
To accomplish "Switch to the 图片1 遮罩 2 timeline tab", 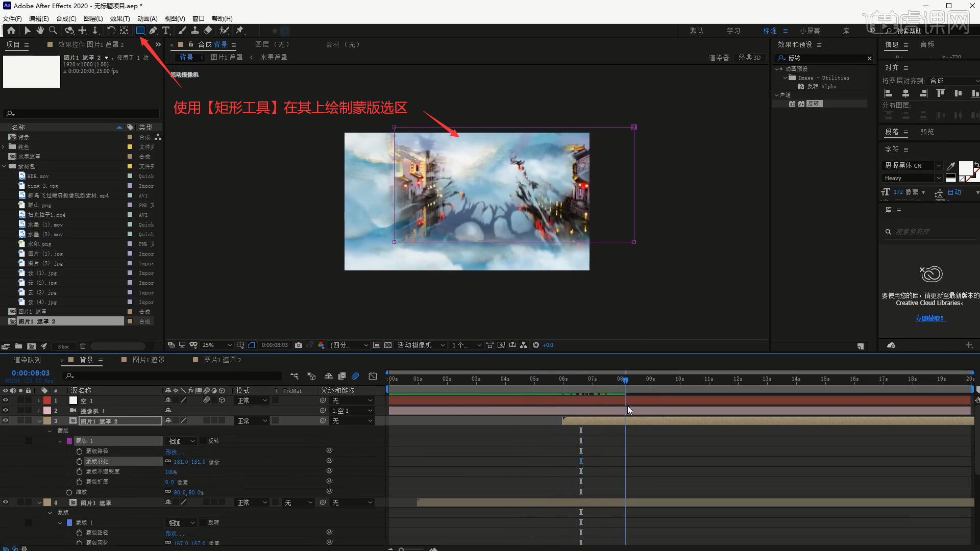I will pos(222,360).
